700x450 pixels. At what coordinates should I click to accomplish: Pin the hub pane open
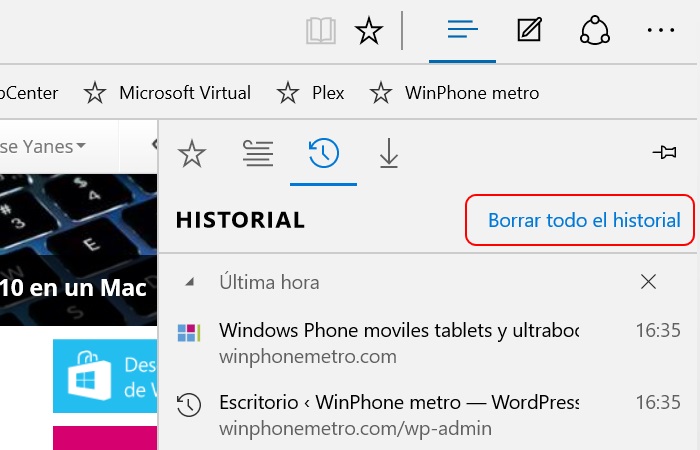pyautogui.click(x=665, y=152)
